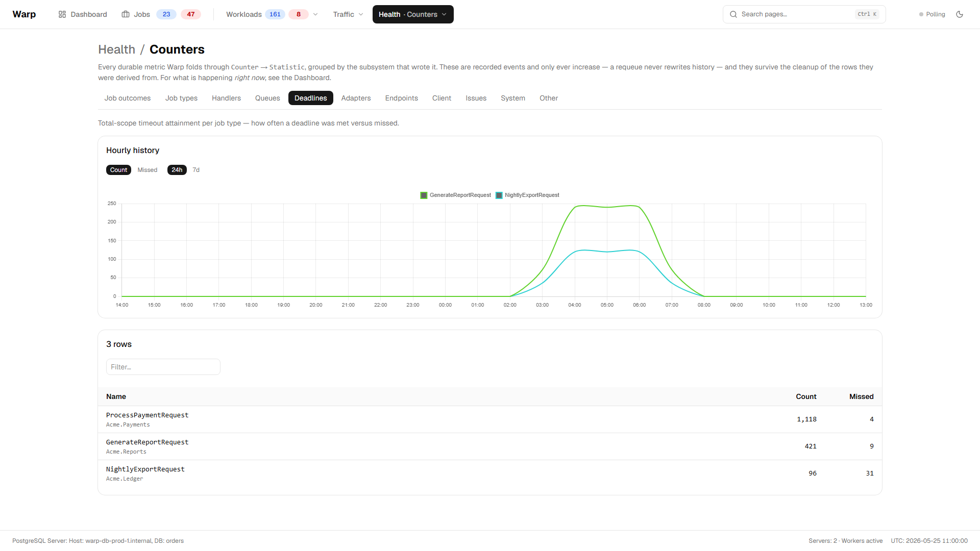The image size is (980, 551).
Task: Open the Warp home logo
Action: coord(24,14)
